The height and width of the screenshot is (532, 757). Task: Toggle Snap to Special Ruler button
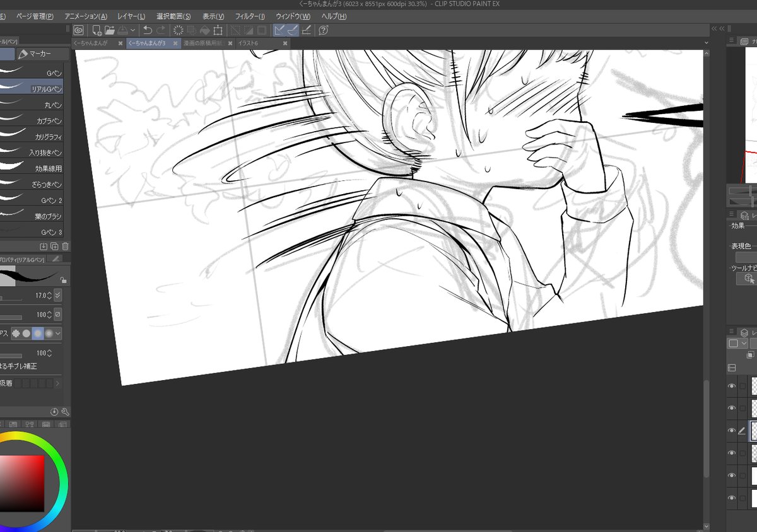coord(292,30)
